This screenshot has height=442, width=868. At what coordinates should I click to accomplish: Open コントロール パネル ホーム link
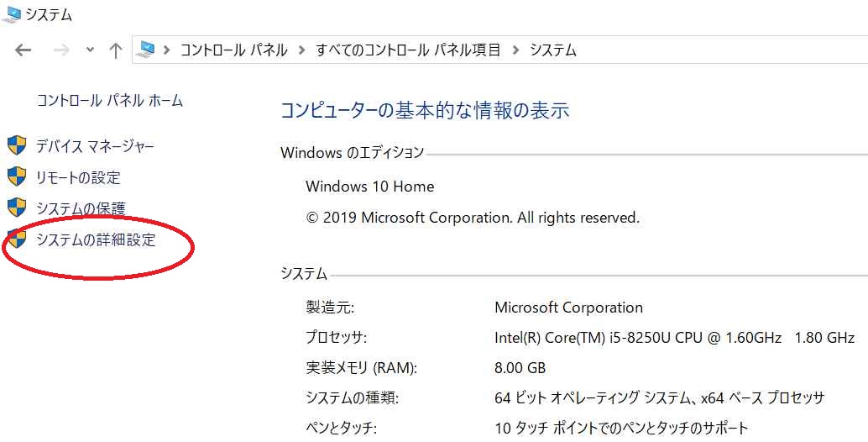tap(110, 101)
